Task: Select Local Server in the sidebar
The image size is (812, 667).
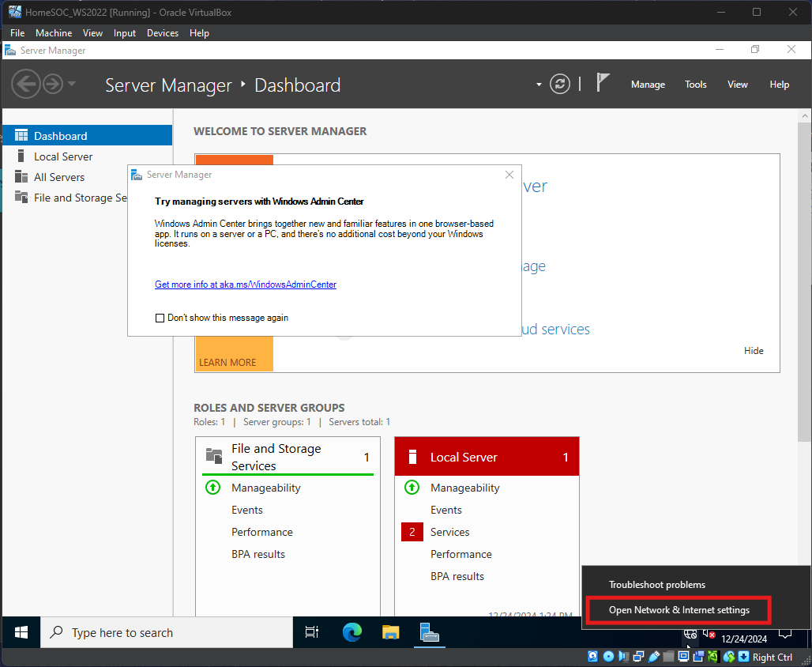Action: [x=63, y=156]
